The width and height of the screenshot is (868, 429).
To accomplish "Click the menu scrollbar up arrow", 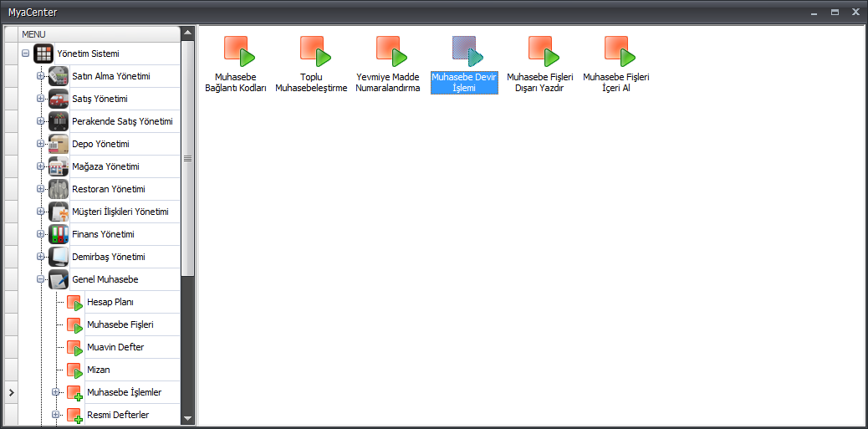I will tap(187, 33).
